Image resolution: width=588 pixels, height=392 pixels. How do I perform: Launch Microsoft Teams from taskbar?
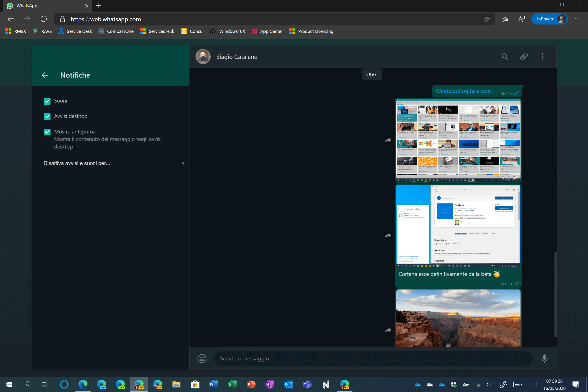(307, 384)
